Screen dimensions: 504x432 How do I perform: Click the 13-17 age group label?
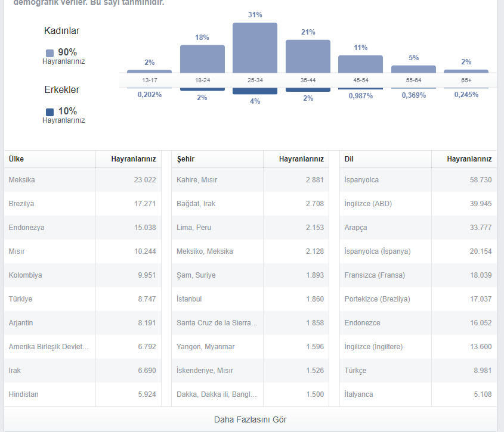click(x=150, y=80)
